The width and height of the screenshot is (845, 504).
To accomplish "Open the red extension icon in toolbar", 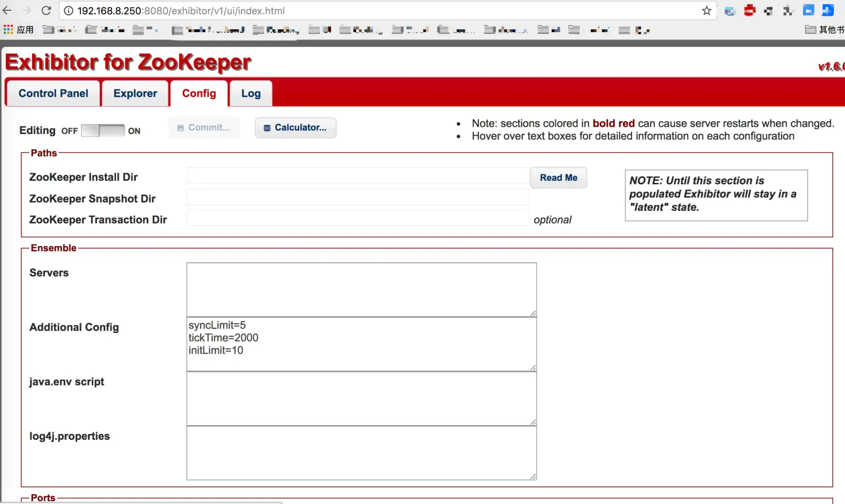I will (x=749, y=10).
